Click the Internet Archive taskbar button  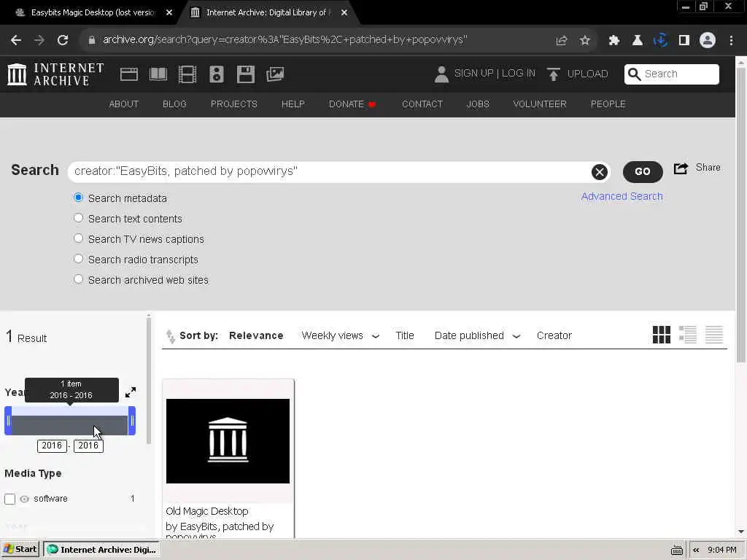tap(102, 550)
